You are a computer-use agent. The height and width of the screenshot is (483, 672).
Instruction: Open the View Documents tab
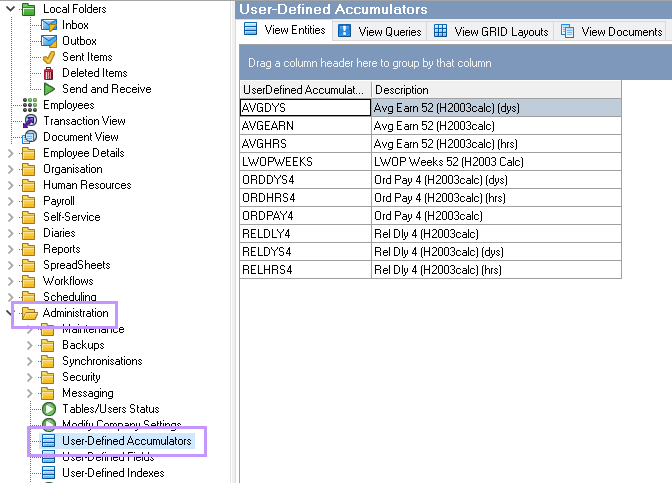pyautogui.click(x=612, y=32)
